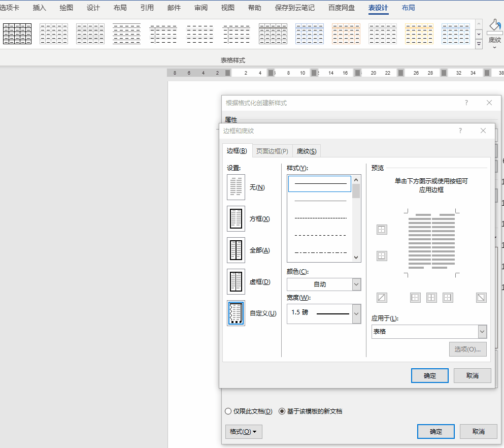Switch to the 底纹(S) tab
Image resolution: width=504 pixels, height=448 pixels.
(307, 151)
